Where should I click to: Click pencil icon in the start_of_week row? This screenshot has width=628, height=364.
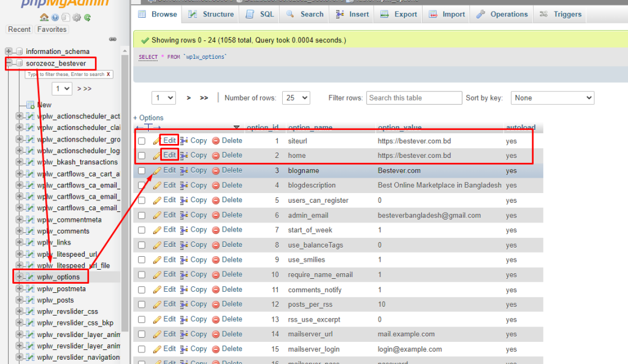156,230
